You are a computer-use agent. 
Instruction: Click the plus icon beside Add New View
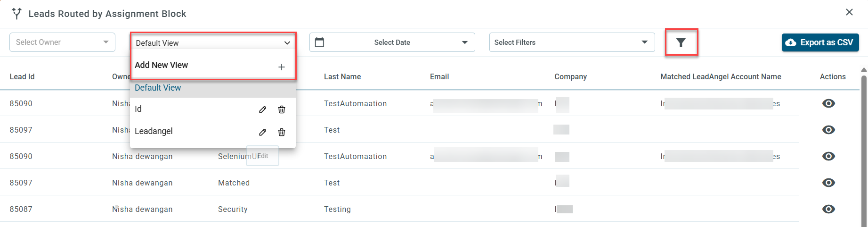coord(282,67)
